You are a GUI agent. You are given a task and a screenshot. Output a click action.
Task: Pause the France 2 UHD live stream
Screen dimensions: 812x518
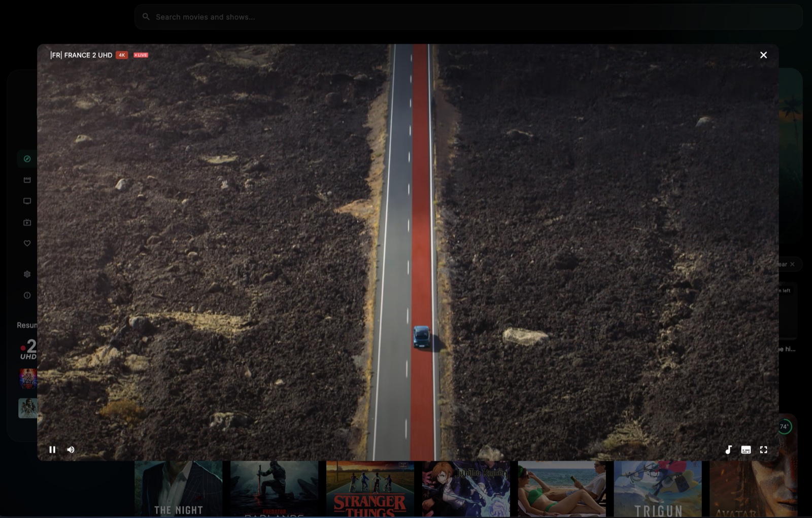pyautogui.click(x=52, y=450)
